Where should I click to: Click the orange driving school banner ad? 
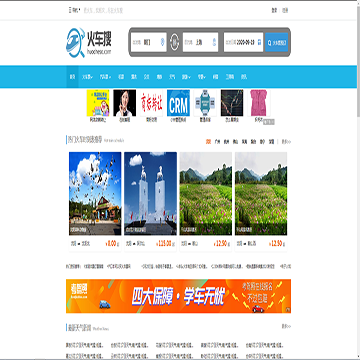point(178,296)
